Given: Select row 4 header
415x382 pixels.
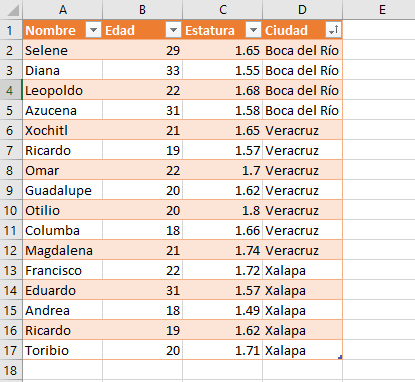Looking at the screenshot, I should [11, 90].
